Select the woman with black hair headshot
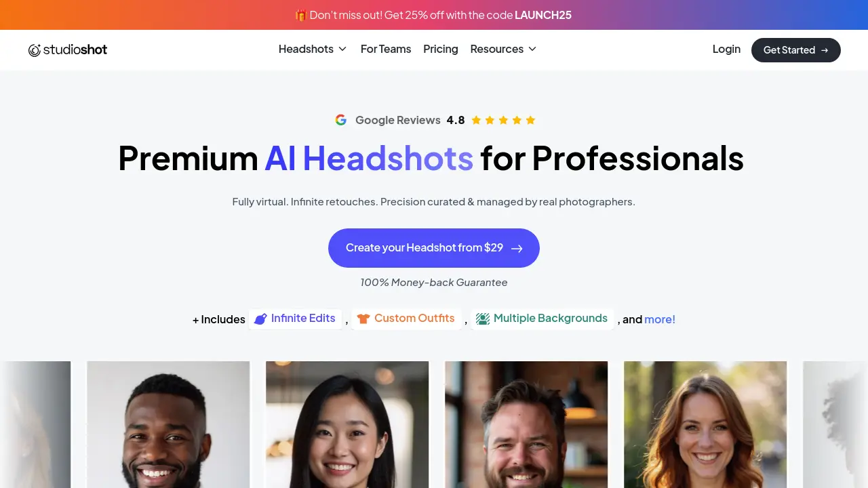The width and height of the screenshot is (868, 488). [x=347, y=424]
